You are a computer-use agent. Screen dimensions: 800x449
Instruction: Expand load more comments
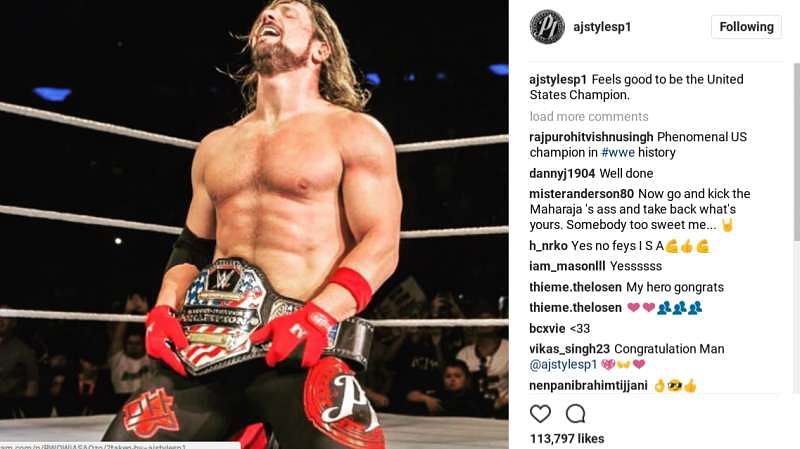point(589,116)
